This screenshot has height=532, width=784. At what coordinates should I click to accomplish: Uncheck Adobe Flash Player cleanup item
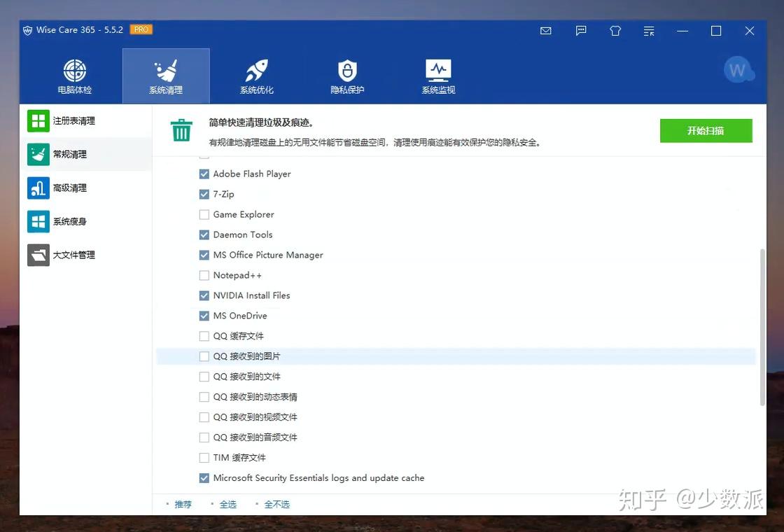coord(203,174)
